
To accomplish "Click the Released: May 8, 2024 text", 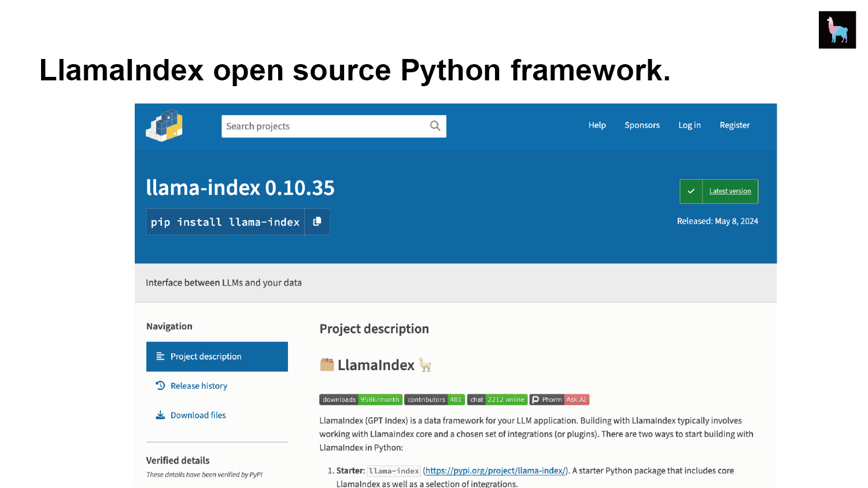I will (x=717, y=221).
